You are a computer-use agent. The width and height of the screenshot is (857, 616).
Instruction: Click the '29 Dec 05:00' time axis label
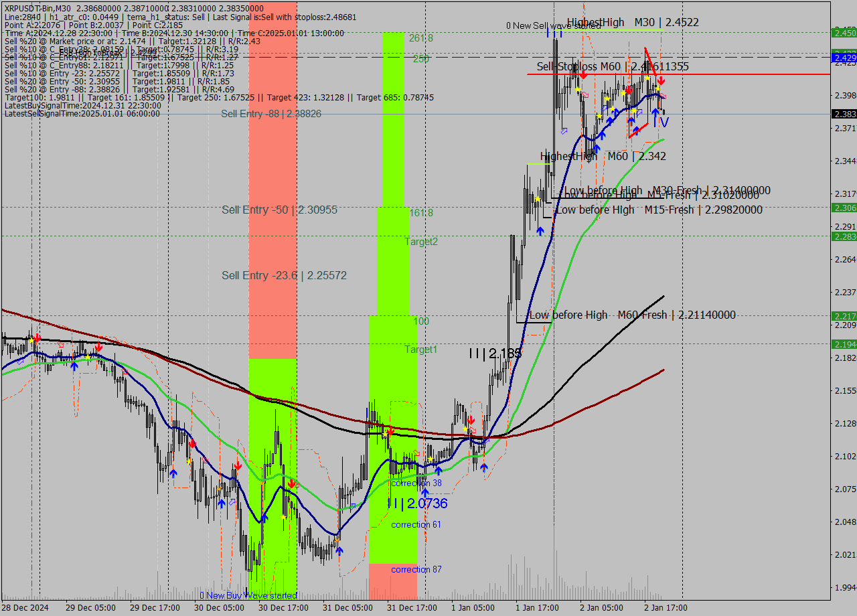[90, 608]
